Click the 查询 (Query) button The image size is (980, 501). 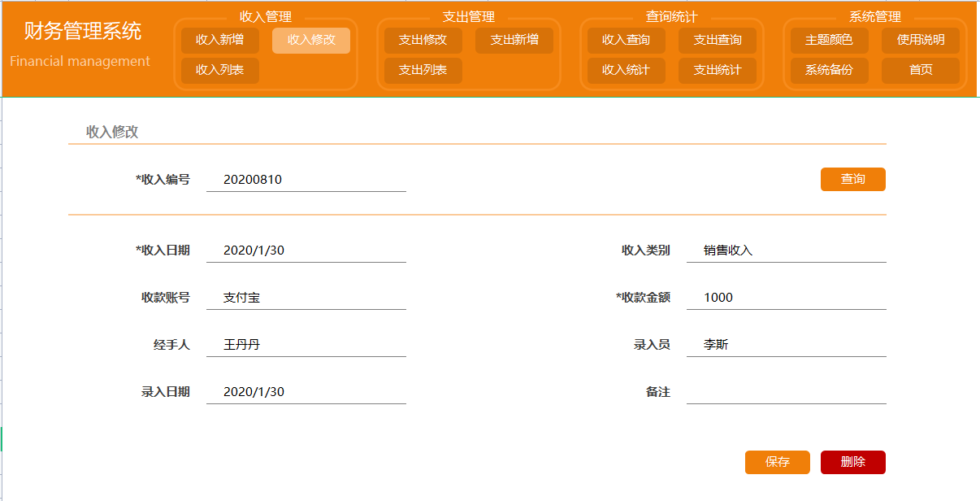(x=852, y=179)
